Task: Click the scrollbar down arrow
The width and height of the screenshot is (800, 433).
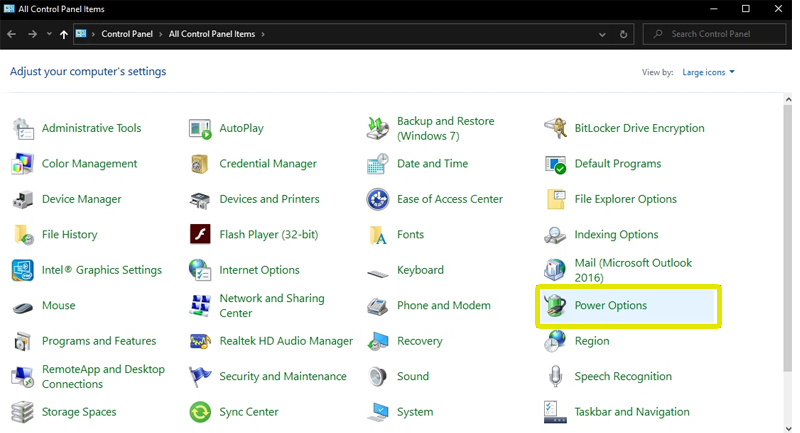Action: [x=788, y=428]
